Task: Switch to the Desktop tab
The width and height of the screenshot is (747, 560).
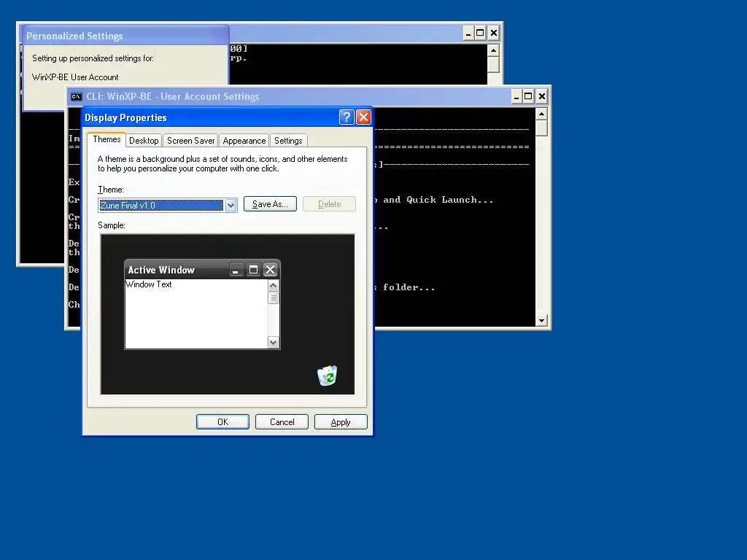Action: pos(144,141)
